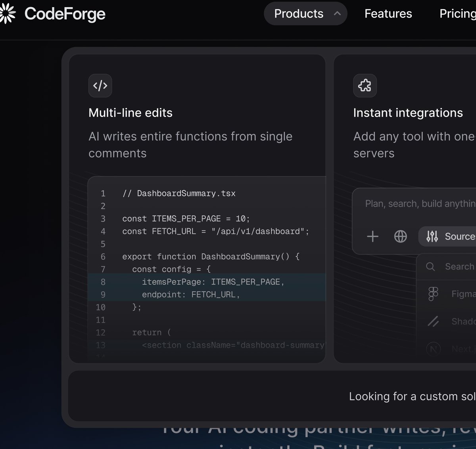
Task: Click the CodeForge flower logo icon
Action: click(7, 13)
